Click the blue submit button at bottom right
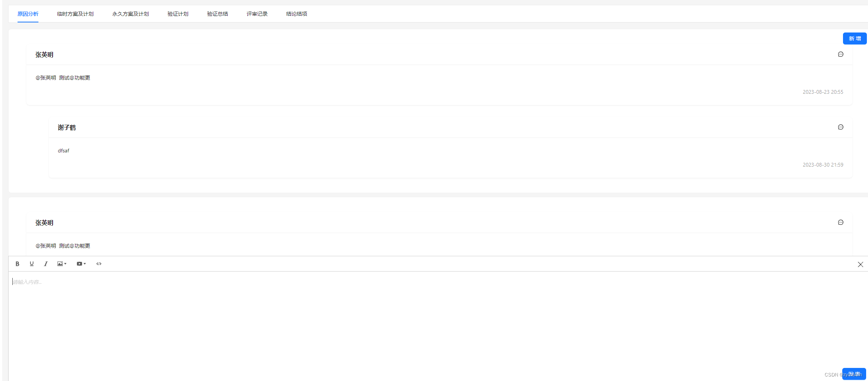 (x=854, y=374)
